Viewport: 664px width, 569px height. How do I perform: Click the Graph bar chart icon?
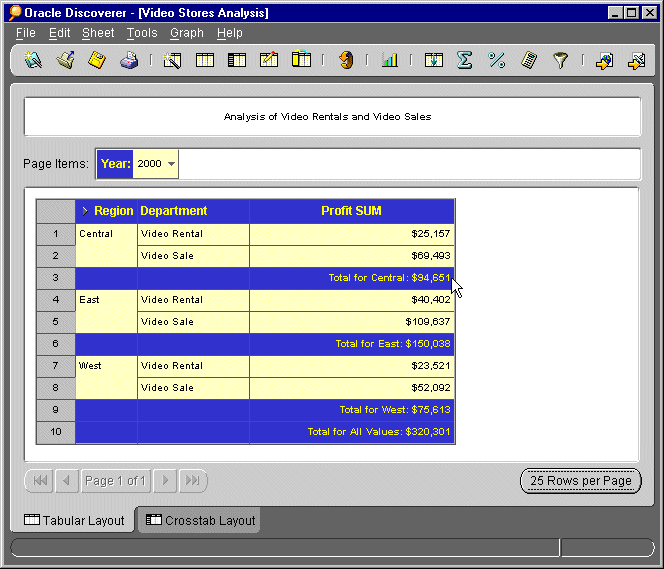[x=389, y=60]
